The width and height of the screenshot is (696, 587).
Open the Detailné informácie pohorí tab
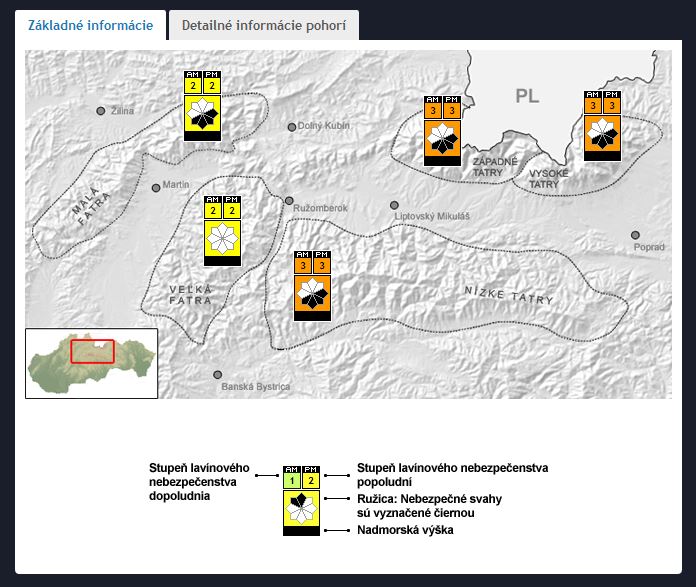pos(263,25)
